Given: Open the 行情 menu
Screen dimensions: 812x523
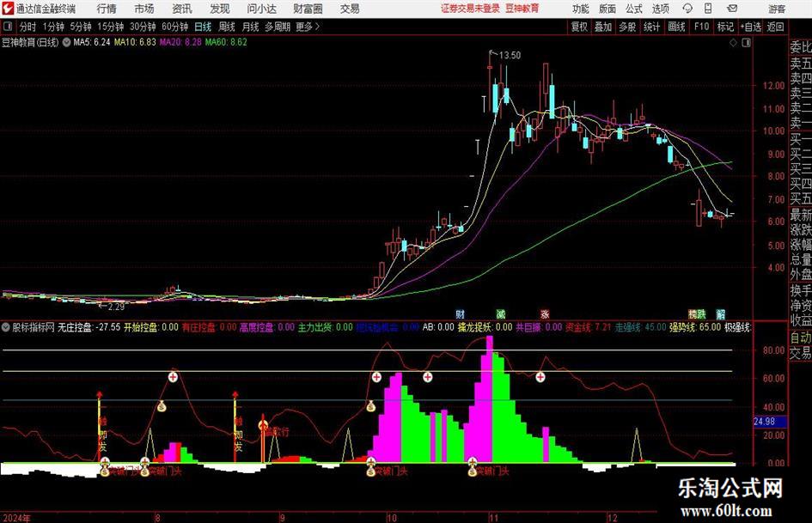Looking at the screenshot, I should [107, 9].
